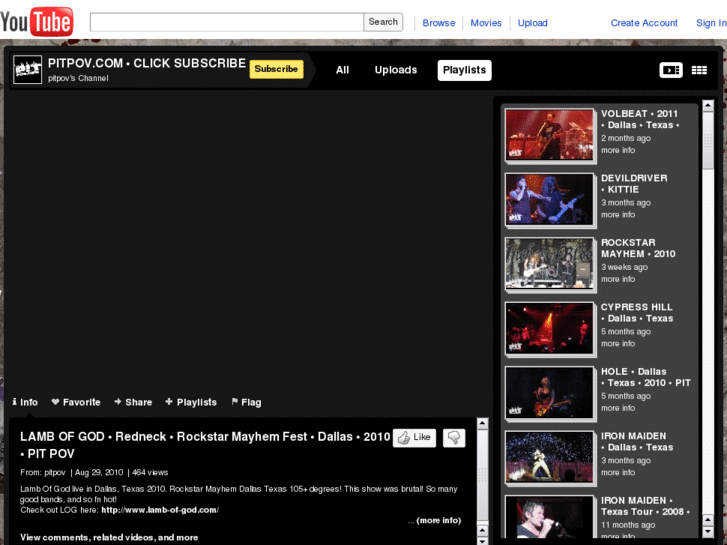Click the search input field
This screenshot has height=545, width=727.
coord(227,22)
